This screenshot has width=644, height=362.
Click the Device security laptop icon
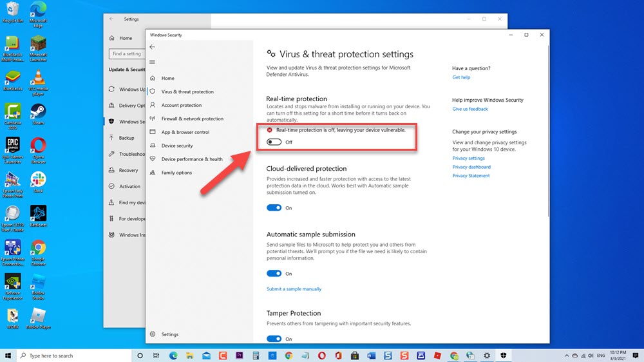(x=153, y=146)
